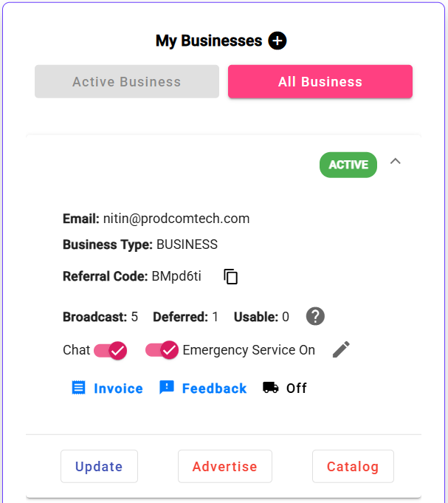The height and width of the screenshot is (503, 448).
Task: Open the Invoice link
Action: (119, 389)
